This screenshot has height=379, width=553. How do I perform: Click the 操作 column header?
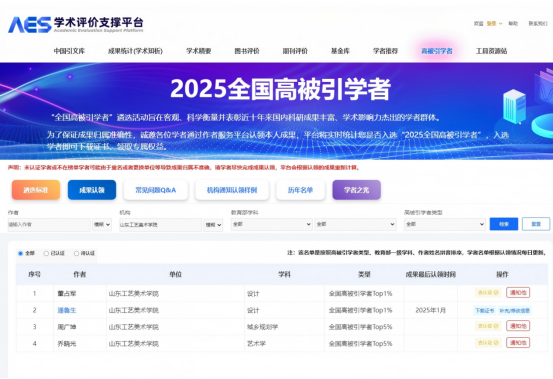point(502,274)
